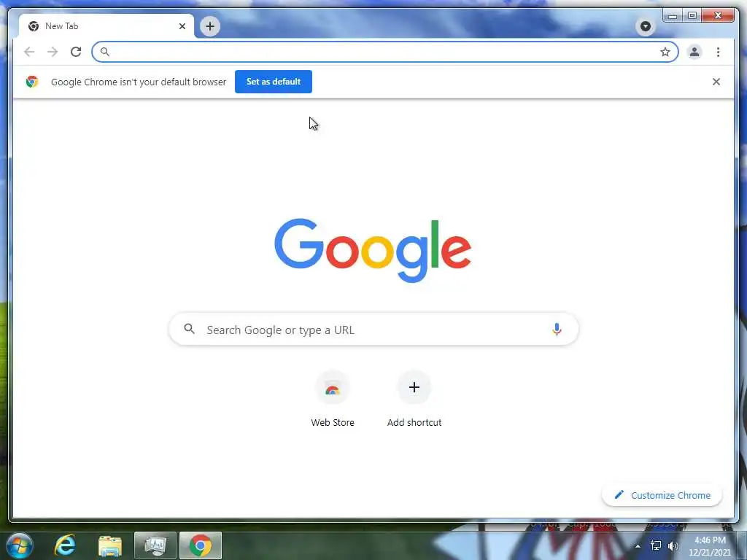Focus the address bar
This screenshot has height=560, width=747.
[385, 52]
